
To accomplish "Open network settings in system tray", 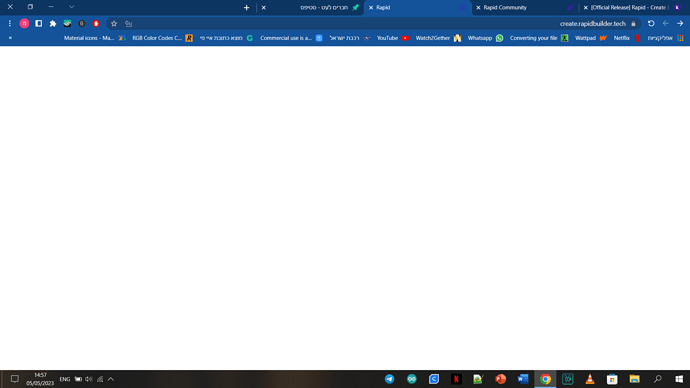I will pyautogui.click(x=100, y=379).
